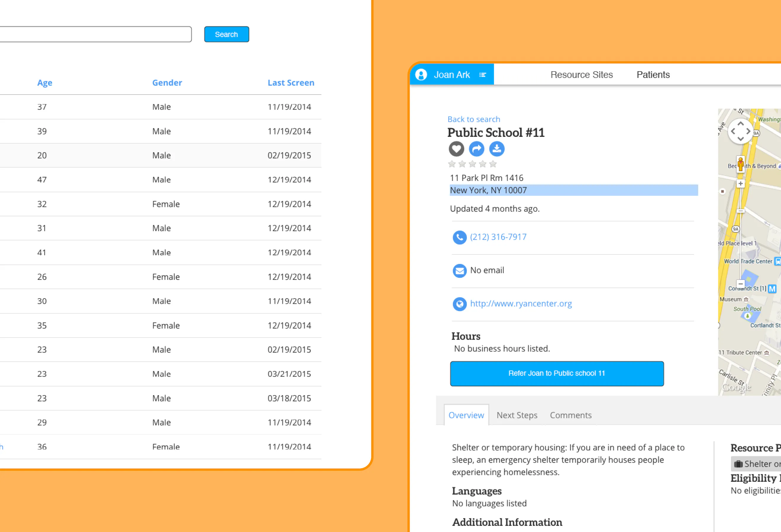Image resolution: width=781 pixels, height=532 pixels.
Task: Adjust the map zoom slider handle
Action: click(x=740, y=211)
